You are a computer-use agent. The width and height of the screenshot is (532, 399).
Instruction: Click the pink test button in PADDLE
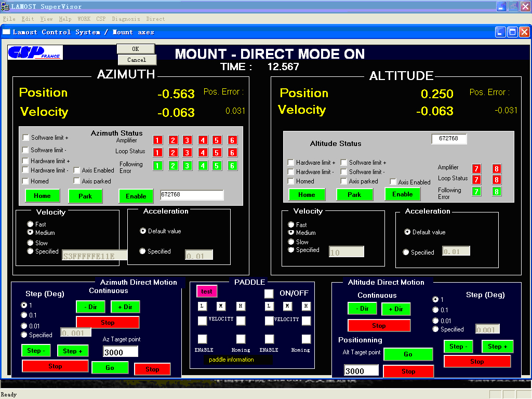click(x=207, y=291)
